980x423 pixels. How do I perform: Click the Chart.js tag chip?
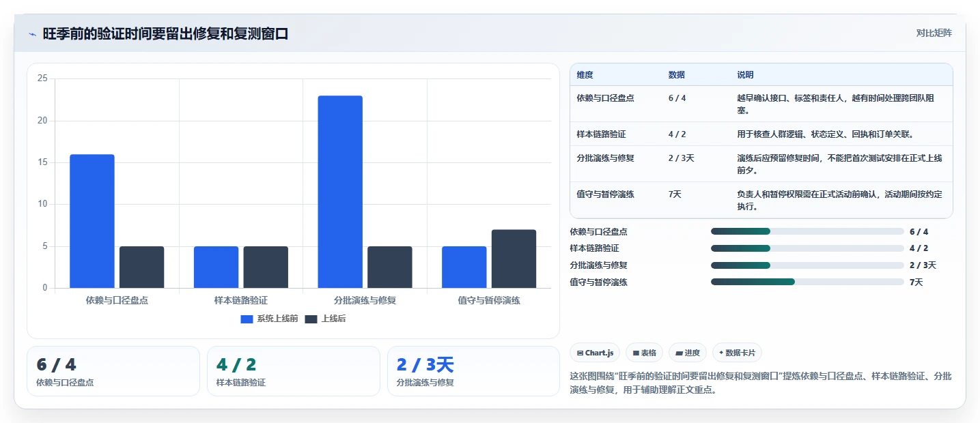(x=595, y=353)
